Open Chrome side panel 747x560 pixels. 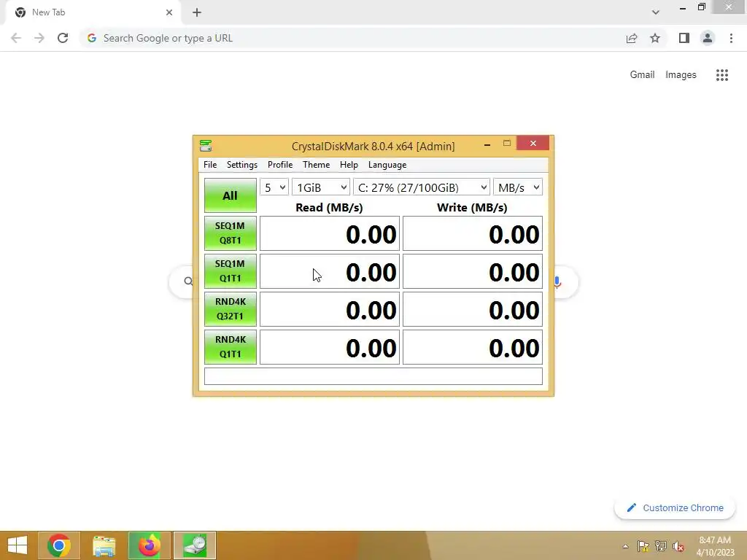[684, 38]
